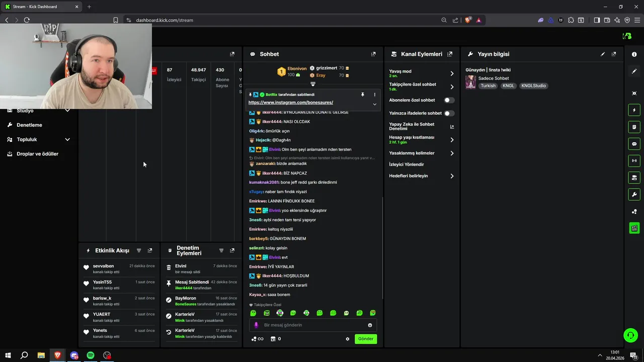Click the info icon in right sidebar
Screen dimensions: 644x362
click(x=634, y=54)
